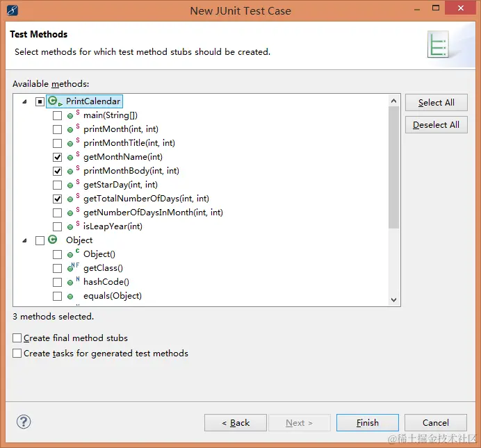Open the help question mark icon

point(24,422)
